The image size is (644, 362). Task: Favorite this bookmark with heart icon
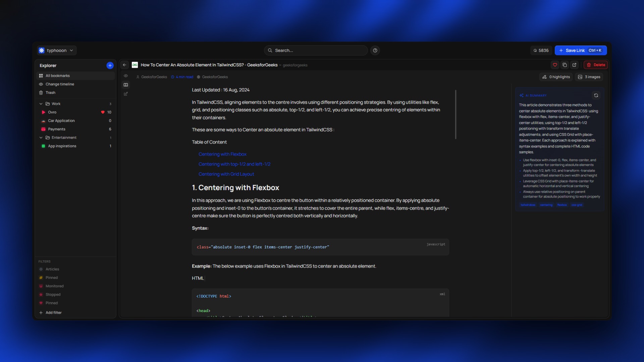555,65
